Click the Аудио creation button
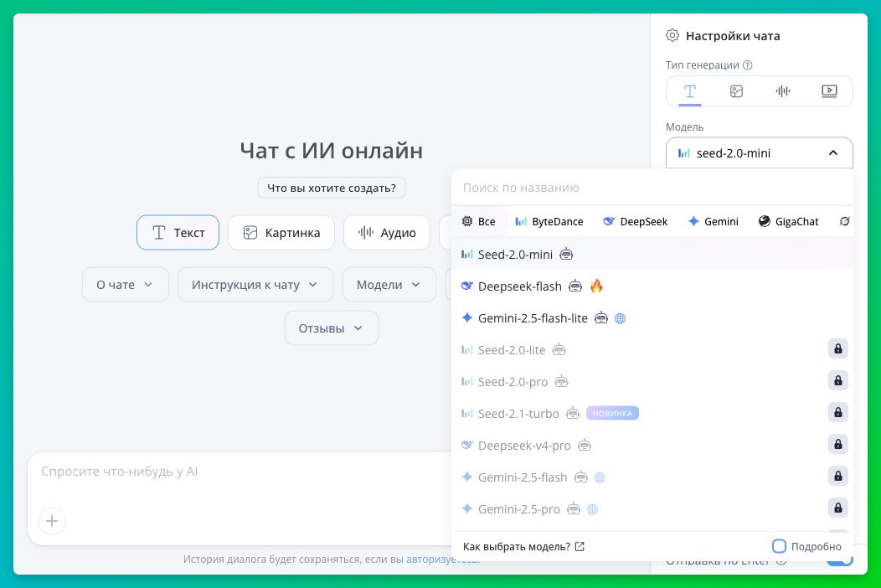Image resolution: width=881 pixels, height=588 pixels. (387, 232)
